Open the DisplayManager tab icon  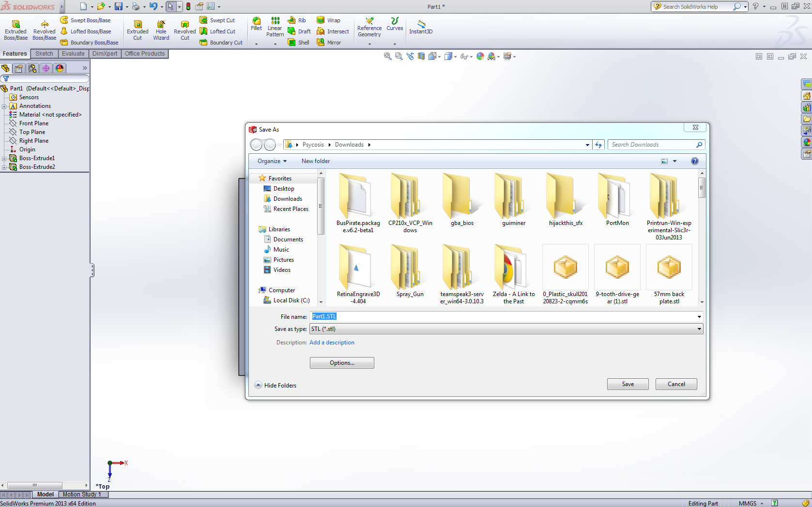pos(60,68)
